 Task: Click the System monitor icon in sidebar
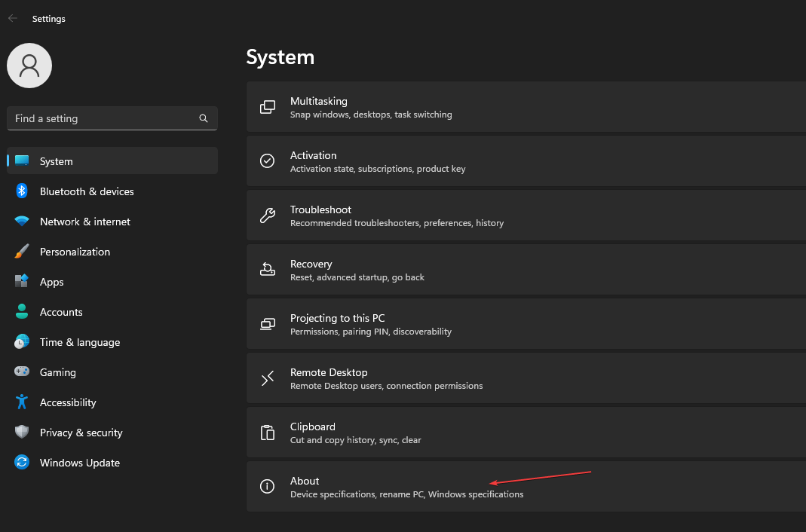tap(22, 161)
